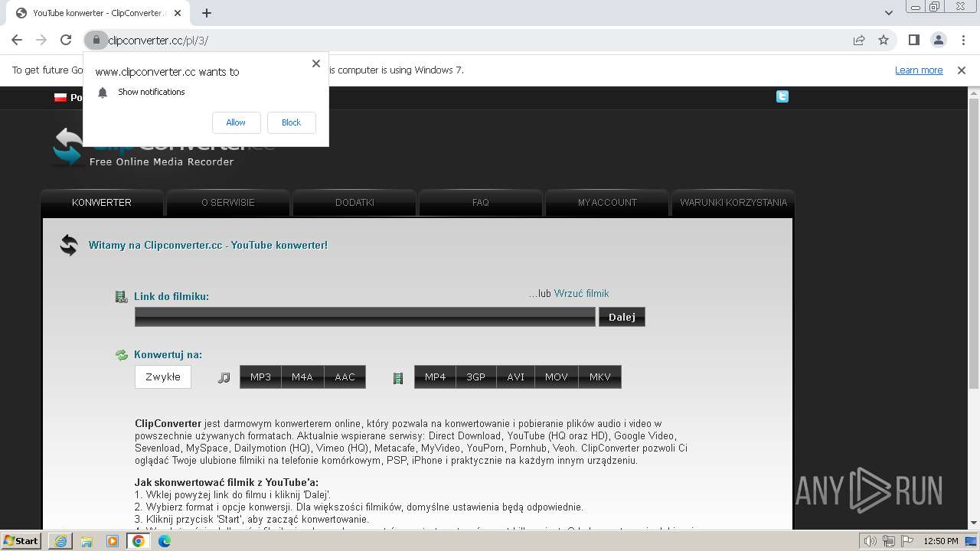
Task: Open Windows Media Player from the taskbar
Action: pyautogui.click(x=113, y=541)
